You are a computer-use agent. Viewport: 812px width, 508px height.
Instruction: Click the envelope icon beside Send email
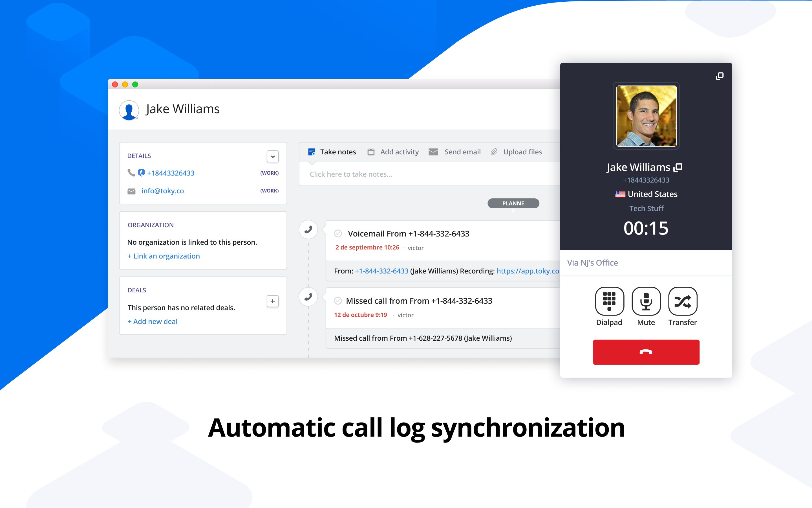pyautogui.click(x=433, y=152)
